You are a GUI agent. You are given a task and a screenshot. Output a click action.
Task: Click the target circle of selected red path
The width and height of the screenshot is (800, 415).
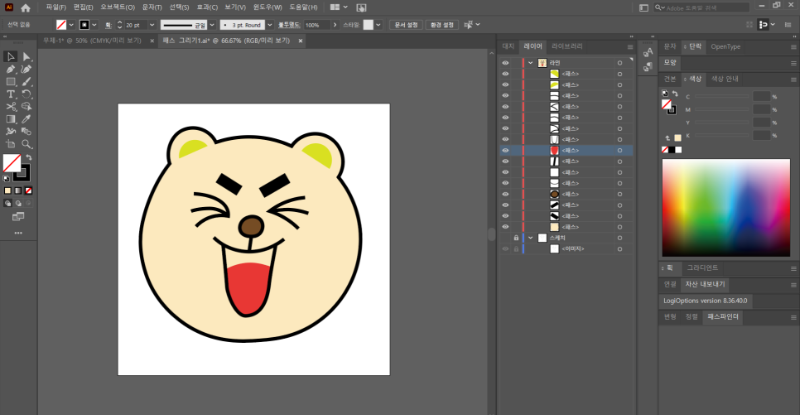coord(620,151)
